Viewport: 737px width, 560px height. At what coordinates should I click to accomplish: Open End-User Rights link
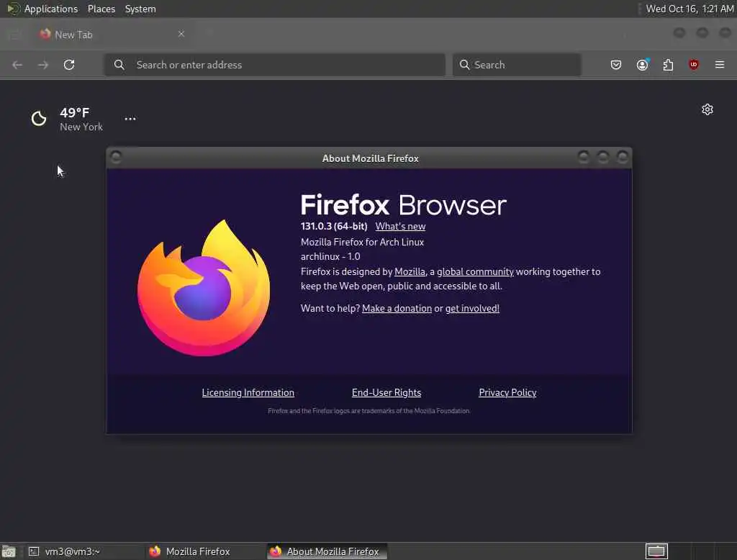click(386, 392)
